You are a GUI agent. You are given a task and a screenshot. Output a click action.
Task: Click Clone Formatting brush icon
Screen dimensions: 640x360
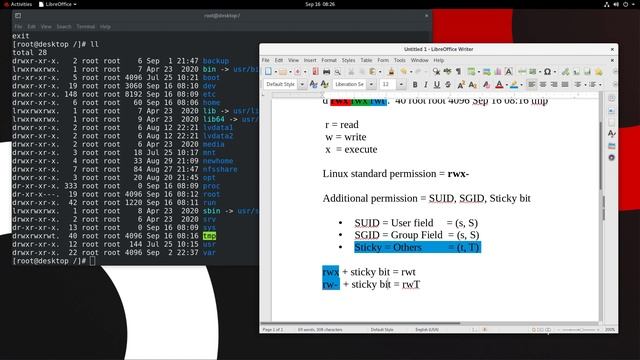(x=391, y=72)
